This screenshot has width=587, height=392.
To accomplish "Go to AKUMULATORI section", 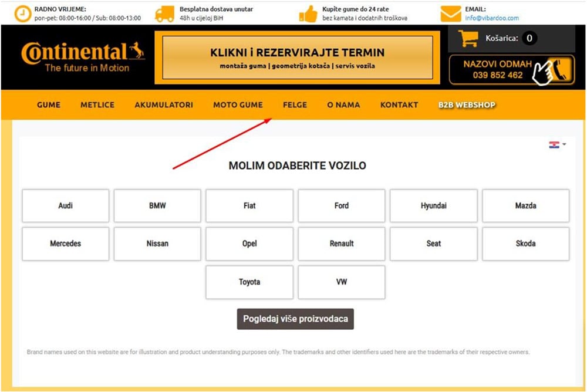I will [x=164, y=105].
